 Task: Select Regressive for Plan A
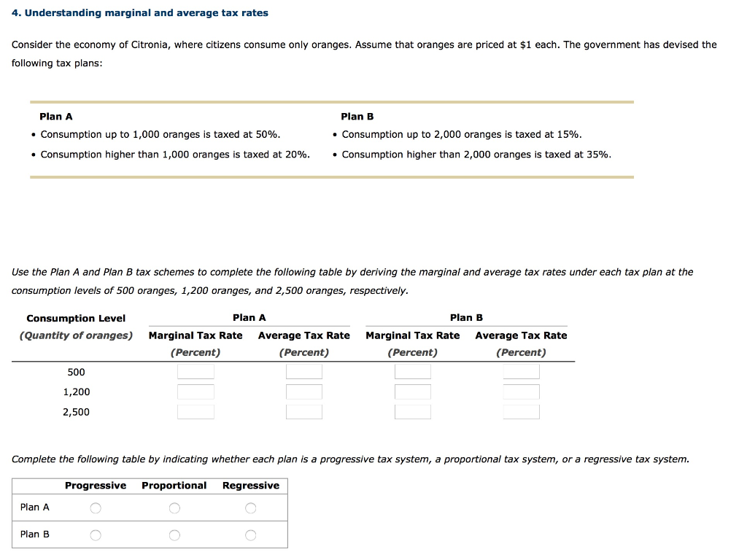coord(250,507)
